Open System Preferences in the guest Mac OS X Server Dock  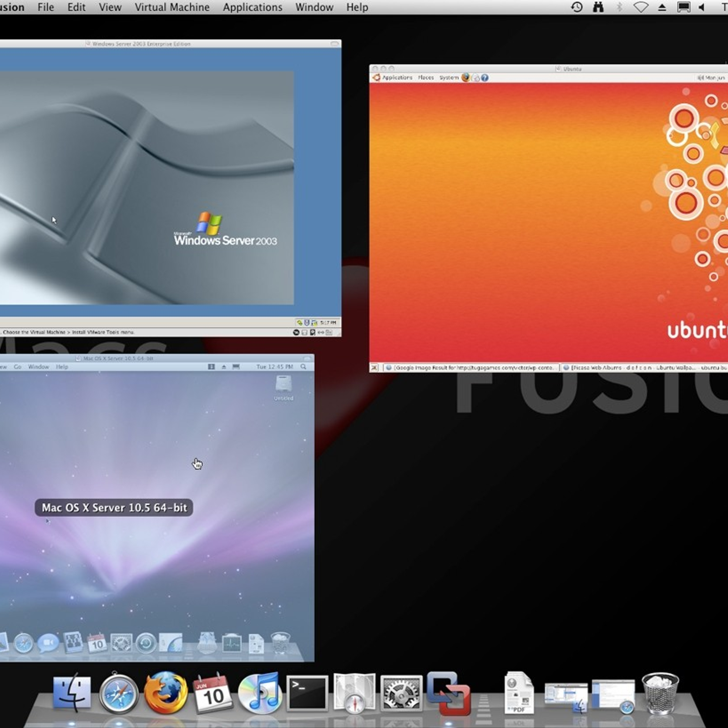tap(121, 643)
